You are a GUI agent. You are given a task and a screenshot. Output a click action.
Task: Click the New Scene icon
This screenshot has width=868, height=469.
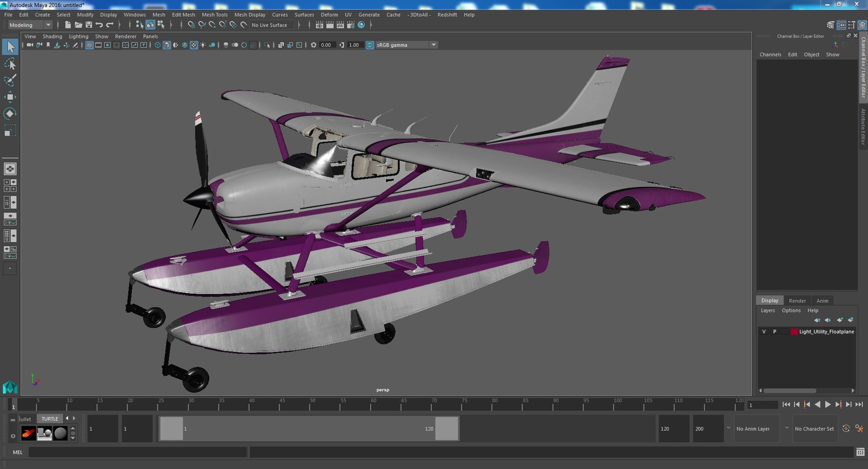coord(68,25)
